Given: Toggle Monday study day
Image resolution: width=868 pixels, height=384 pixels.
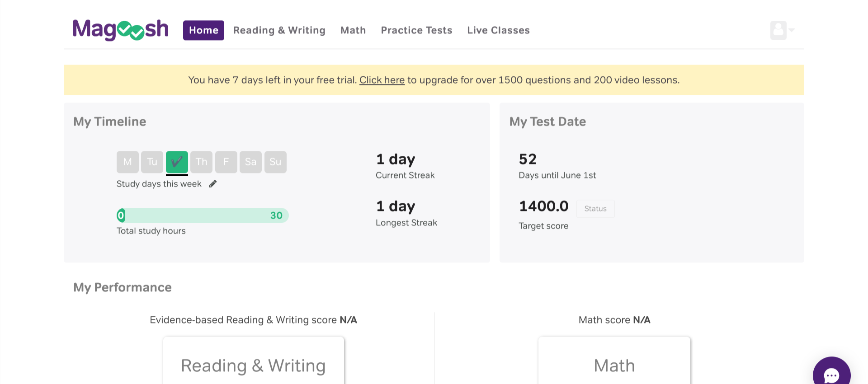Looking at the screenshot, I should (127, 162).
